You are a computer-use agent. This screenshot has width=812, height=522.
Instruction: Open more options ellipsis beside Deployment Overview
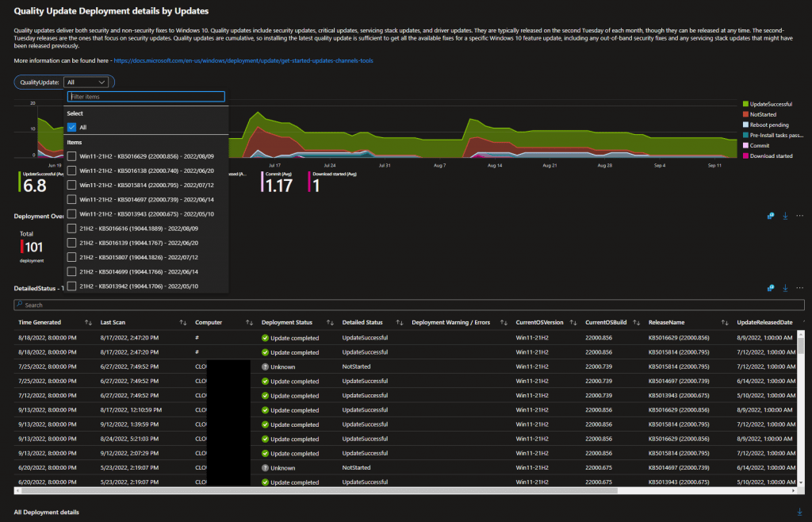point(799,216)
